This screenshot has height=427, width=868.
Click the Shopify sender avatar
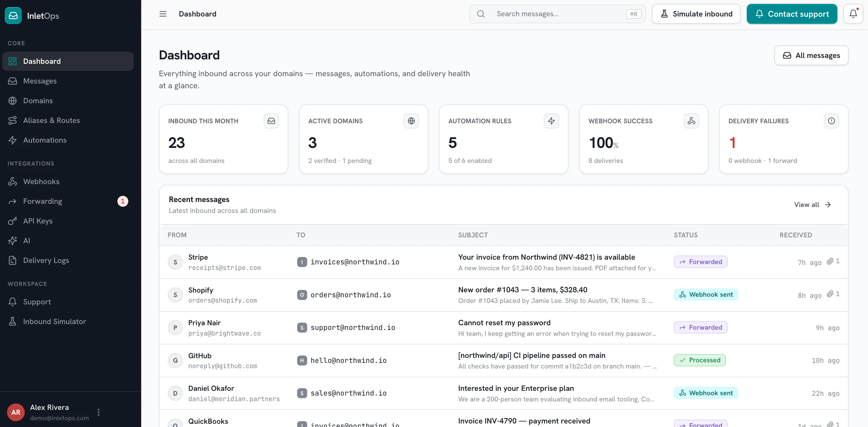[x=175, y=295]
